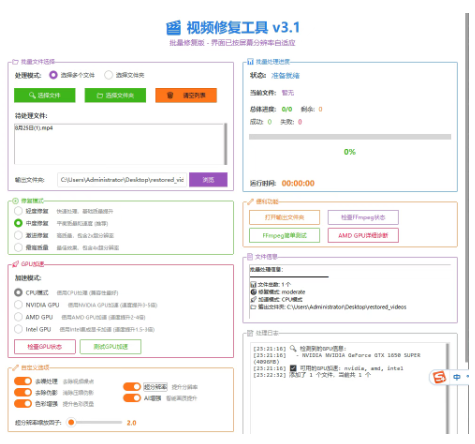Click the wrench icon of 便利功能 section
475x444 pixels.
pos(250,202)
